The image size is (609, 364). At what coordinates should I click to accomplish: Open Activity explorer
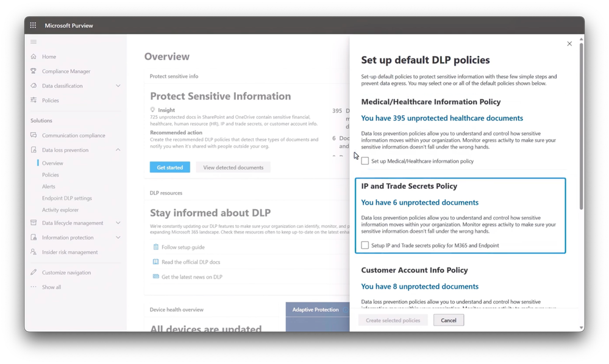(60, 210)
